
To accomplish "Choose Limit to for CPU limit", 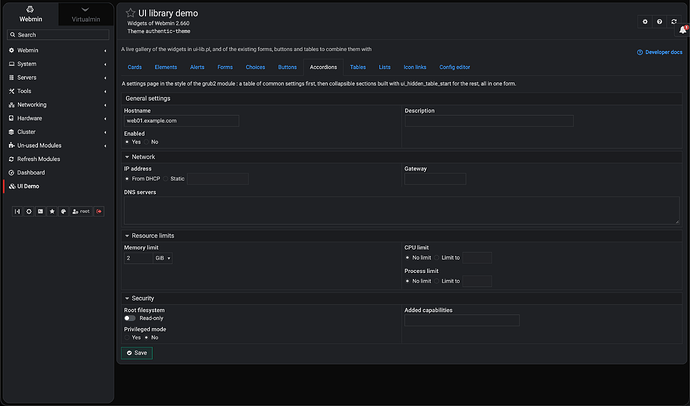I will pyautogui.click(x=437, y=258).
